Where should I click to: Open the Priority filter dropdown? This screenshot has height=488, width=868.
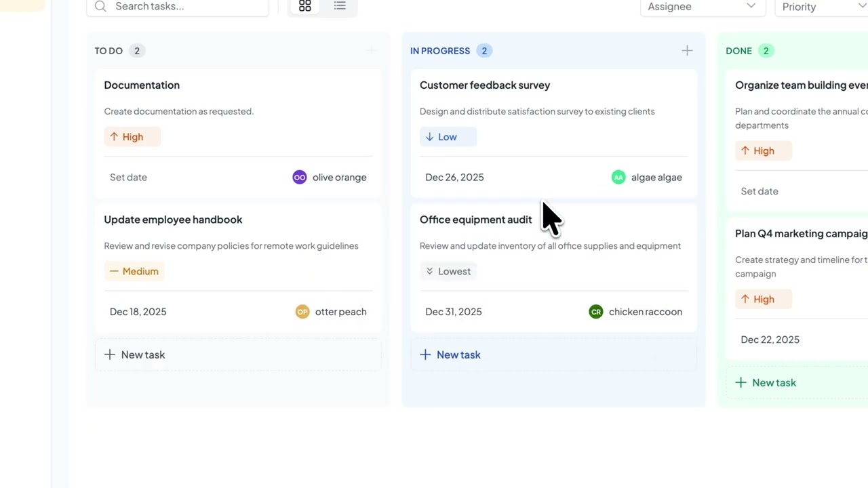(x=821, y=7)
